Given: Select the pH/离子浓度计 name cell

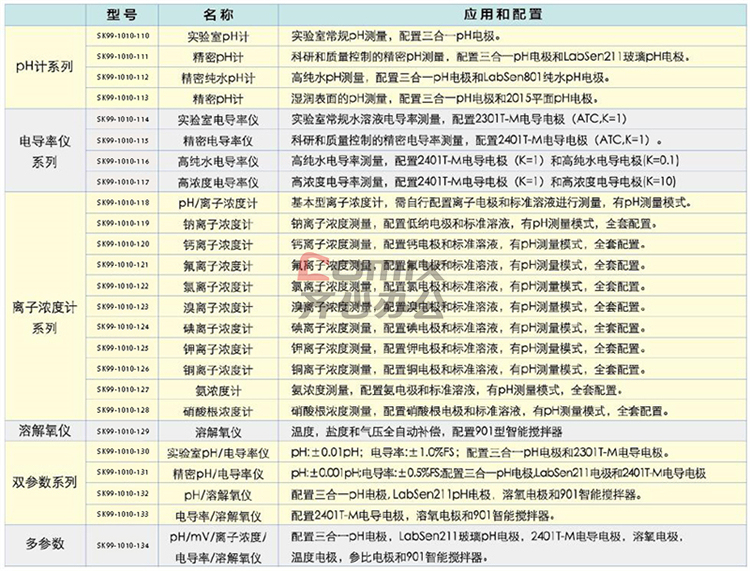Looking at the screenshot, I should coord(218,203).
